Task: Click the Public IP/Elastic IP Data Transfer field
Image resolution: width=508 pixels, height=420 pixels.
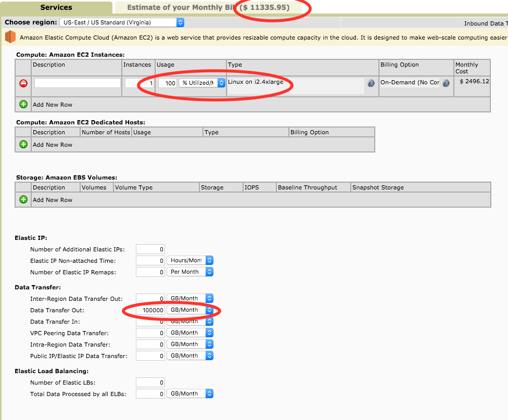Action: (150, 356)
